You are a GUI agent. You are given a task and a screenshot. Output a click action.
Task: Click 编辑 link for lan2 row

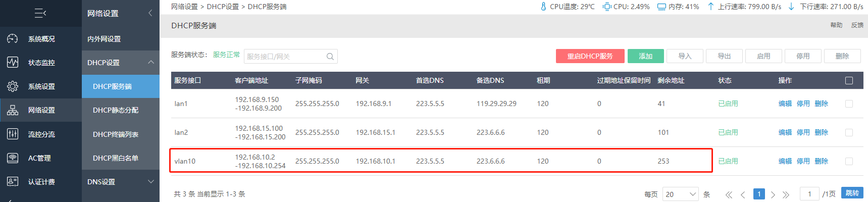[x=785, y=132]
